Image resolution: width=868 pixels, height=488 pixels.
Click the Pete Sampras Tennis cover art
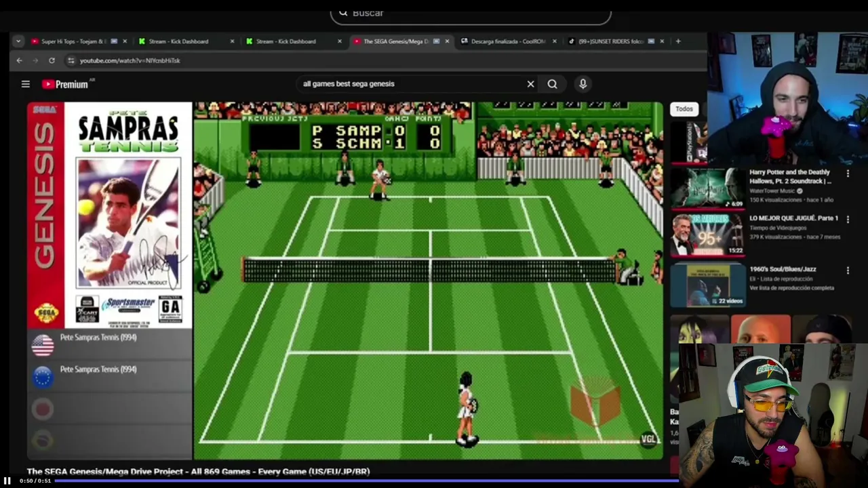click(110, 215)
